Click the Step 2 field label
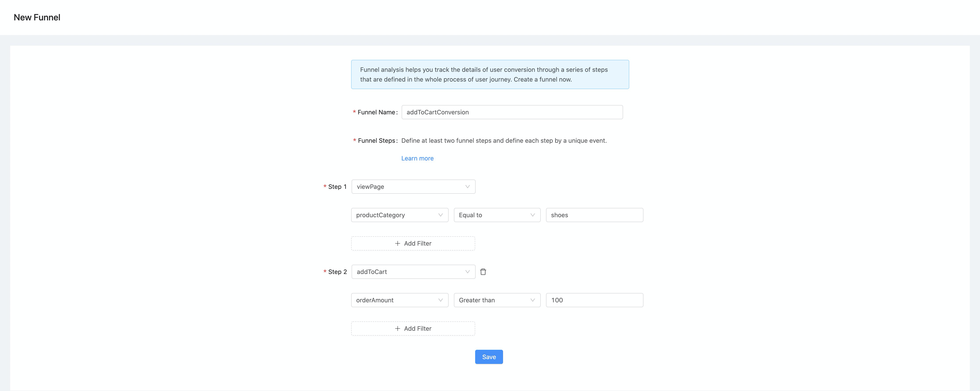Viewport: 980px width, 391px height. coord(337,272)
